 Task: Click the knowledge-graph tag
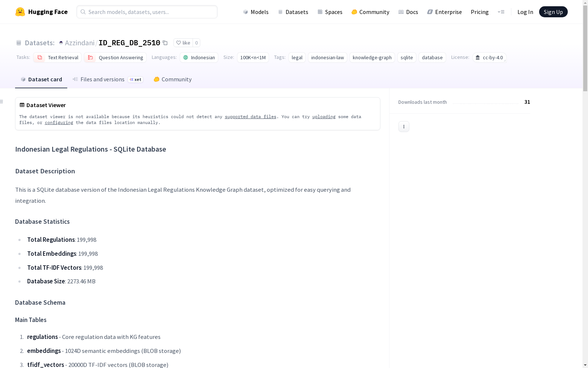(x=372, y=57)
